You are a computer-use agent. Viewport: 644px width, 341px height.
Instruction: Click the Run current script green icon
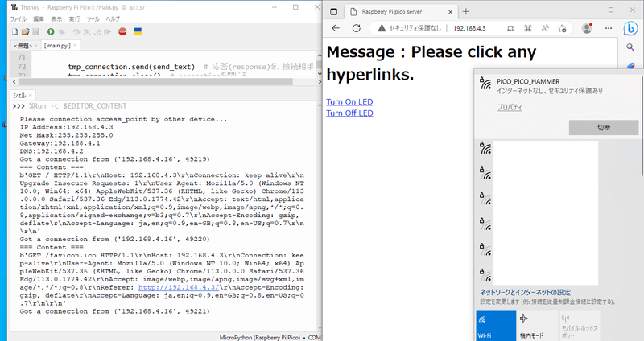tap(51, 31)
